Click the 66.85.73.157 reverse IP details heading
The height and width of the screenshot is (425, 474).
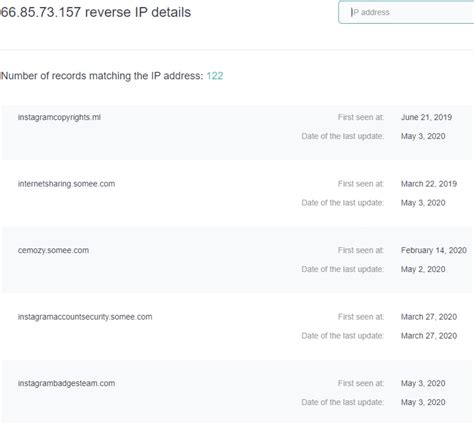click(96, 12)
